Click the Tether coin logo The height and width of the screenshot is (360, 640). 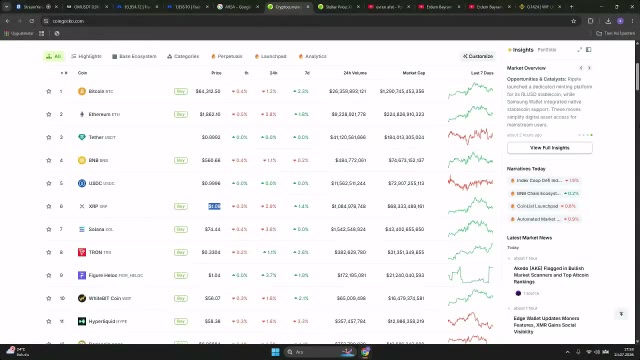click(82, 137)
